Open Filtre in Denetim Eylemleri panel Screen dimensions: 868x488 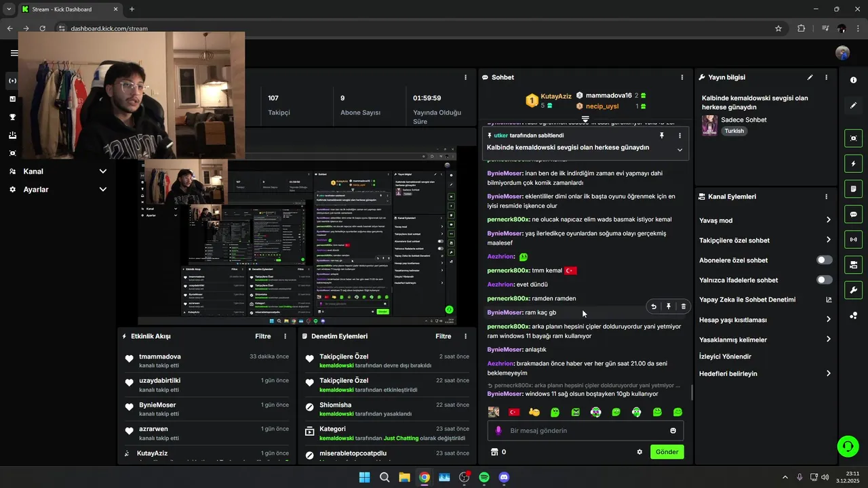click(443, 336)
